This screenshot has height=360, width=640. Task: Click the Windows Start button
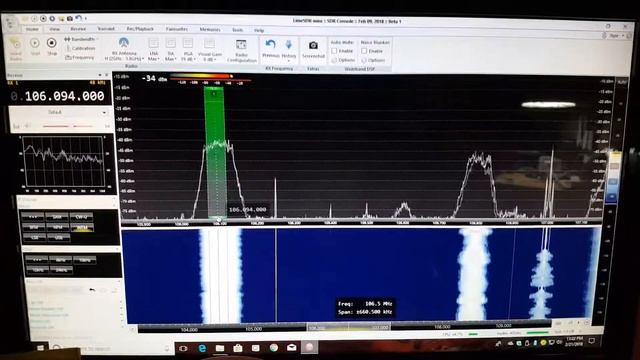tap(40, 348)
